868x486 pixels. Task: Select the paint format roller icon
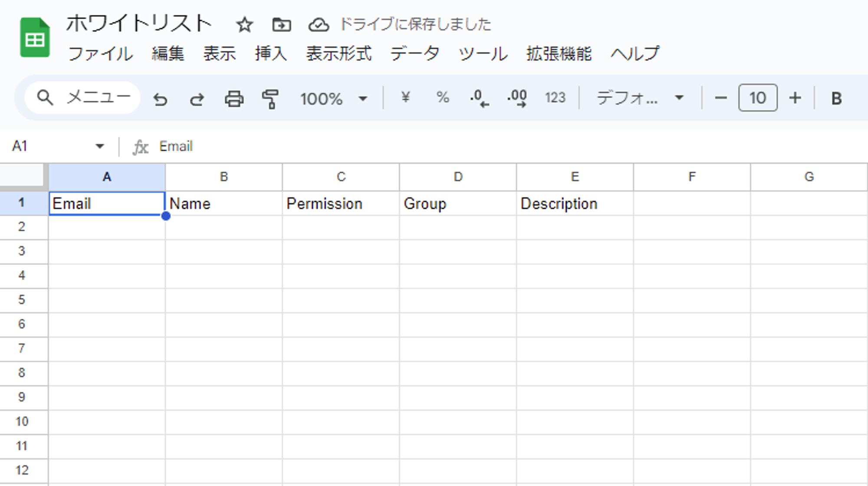click(x=270, y=99)
